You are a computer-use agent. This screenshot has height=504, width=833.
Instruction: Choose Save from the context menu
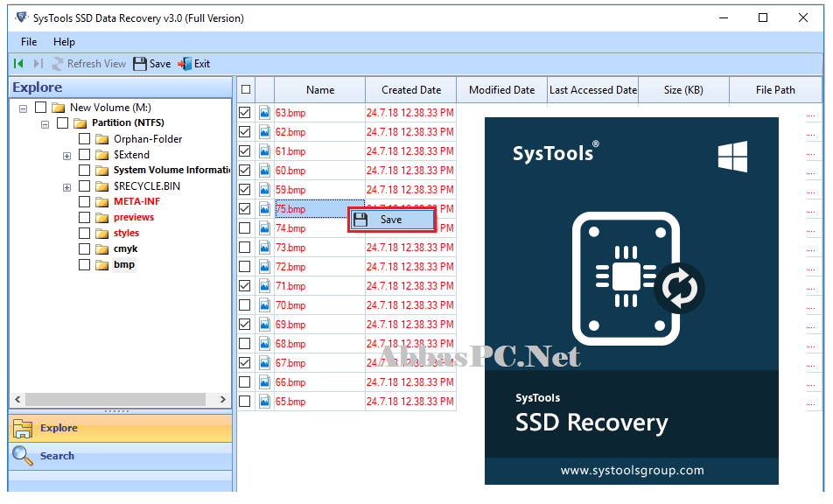[392, 220]
